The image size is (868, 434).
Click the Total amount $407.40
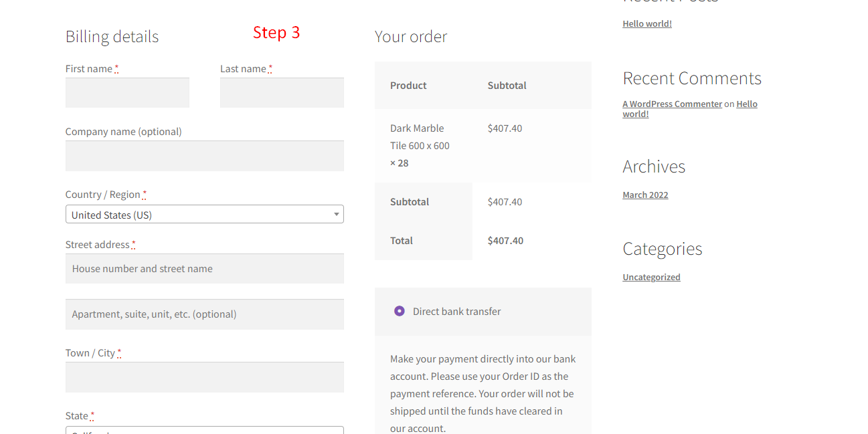pos(505,240)
